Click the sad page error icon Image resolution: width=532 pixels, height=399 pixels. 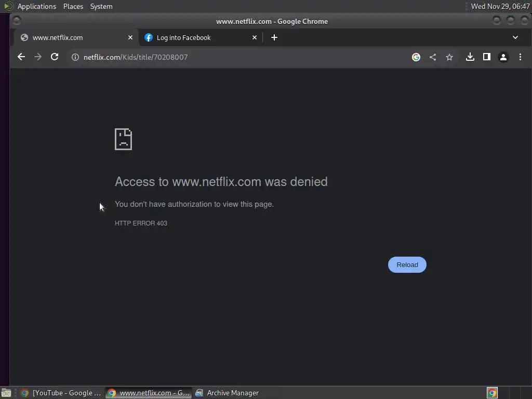[x=124, y=139]
